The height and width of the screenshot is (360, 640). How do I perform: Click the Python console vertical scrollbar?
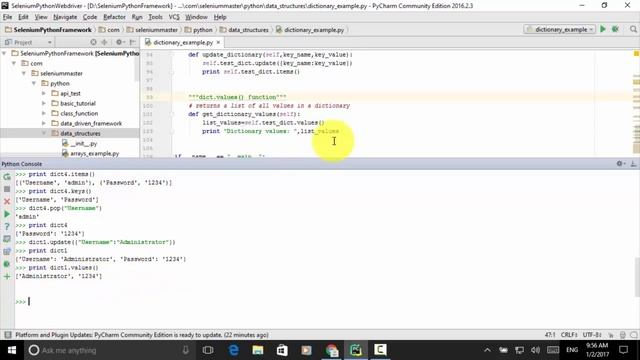(x=637, y=277)
